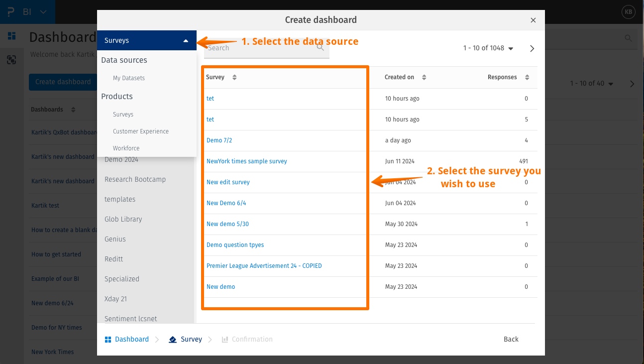The width and height of the screenshot is (644, 364).
Task: Select My Datasets data source
Action: coord(128,78)
